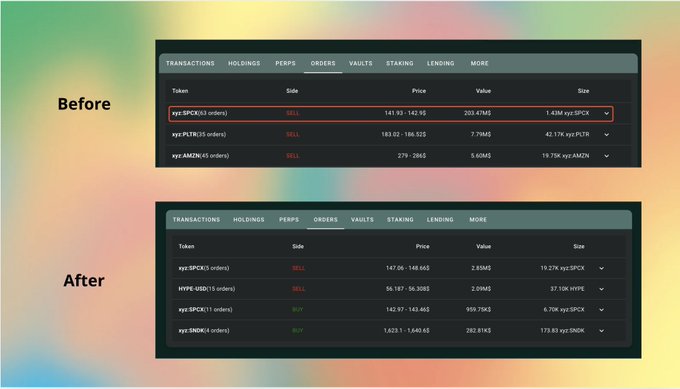Open More tab in After panel
This screenshot has height=389, width=680.
click(478, 220)
